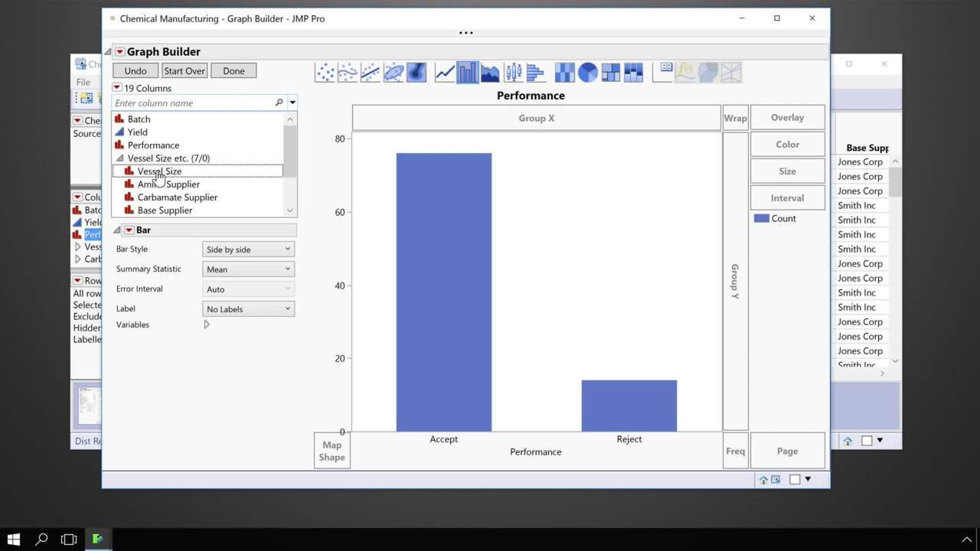Open the JMP Pro taskbar icon
The width and height of the screenshot is (980, 551).
tap(97, 539)
